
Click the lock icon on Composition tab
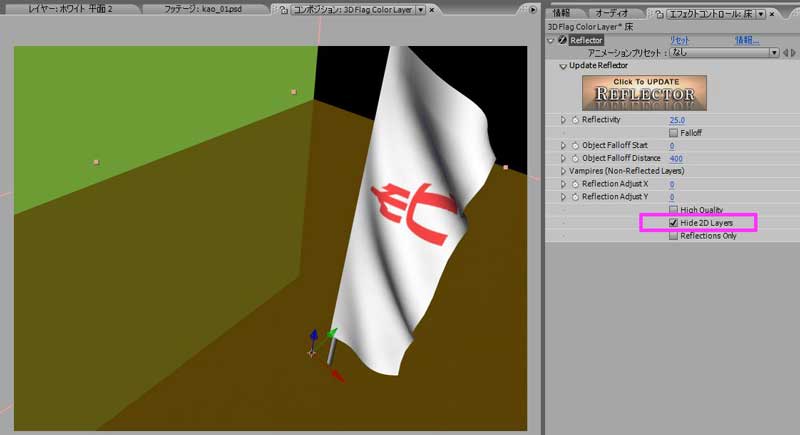pyautogui.click(x=284, y=10)
